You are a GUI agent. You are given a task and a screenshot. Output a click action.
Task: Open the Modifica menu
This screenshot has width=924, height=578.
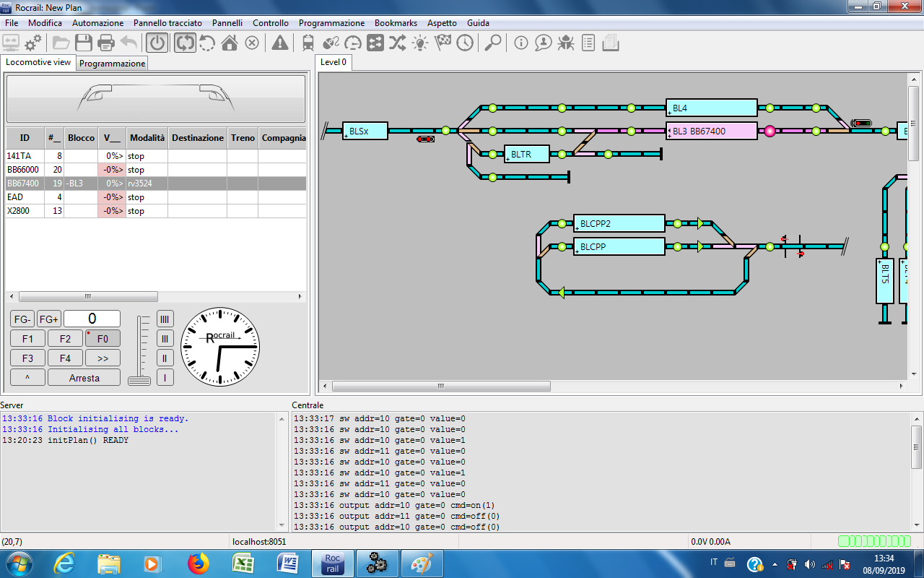tap(45, 23)
